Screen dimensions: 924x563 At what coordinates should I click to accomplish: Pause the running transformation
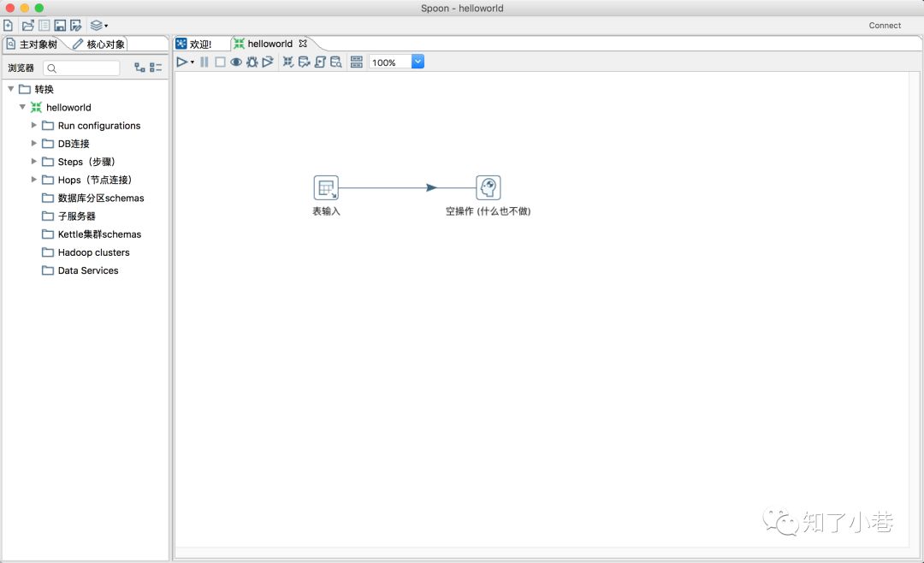click(204, 62)
